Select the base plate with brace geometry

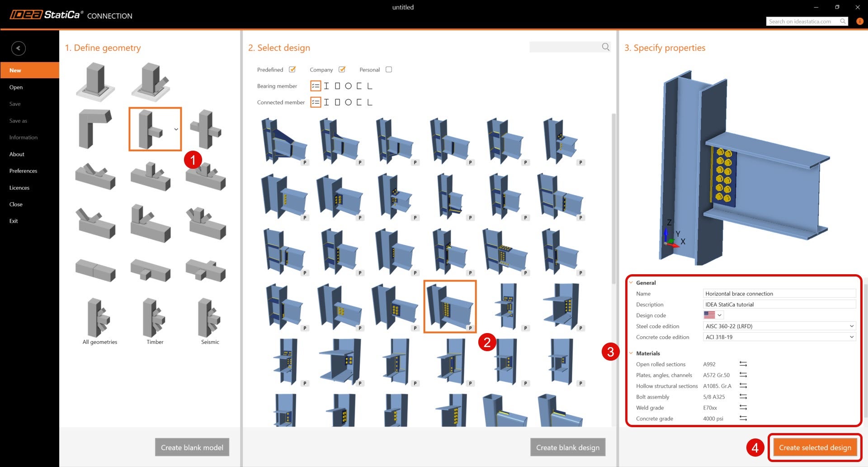click(151, 82)
